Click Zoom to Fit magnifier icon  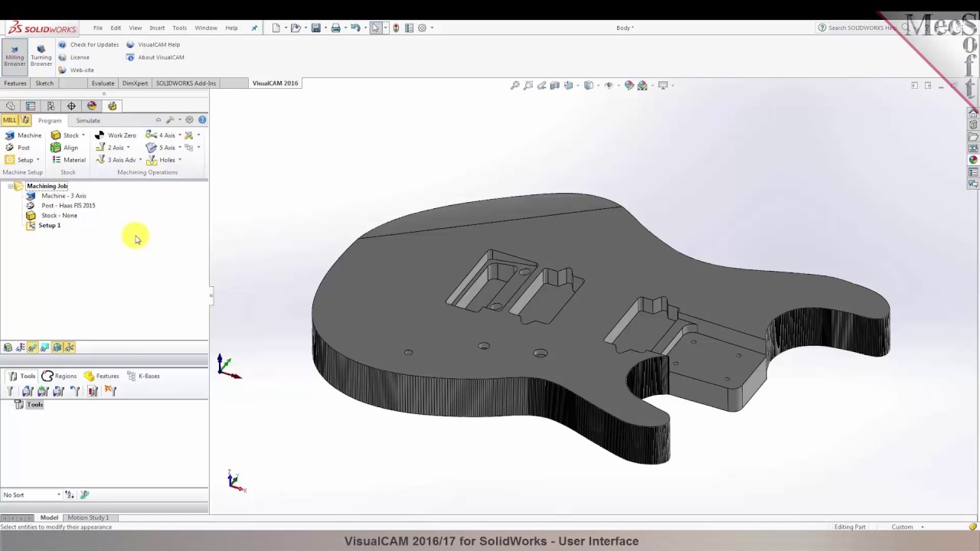515,85
